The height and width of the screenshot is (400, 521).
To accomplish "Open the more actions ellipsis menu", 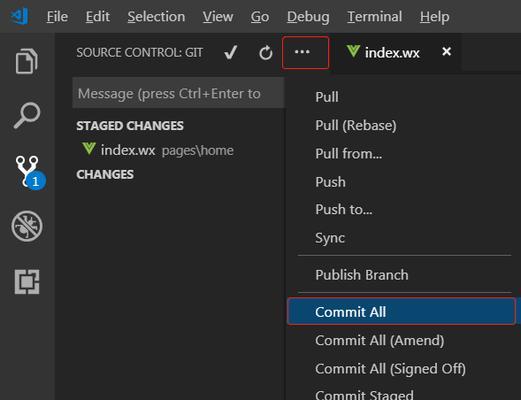I will coord(305,52).
